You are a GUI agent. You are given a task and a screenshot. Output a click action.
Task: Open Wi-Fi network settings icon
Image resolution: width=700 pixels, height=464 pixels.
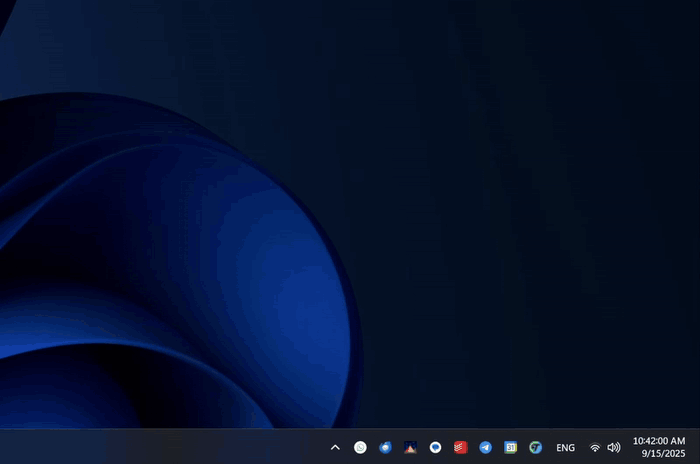click(x=595, y=447)
